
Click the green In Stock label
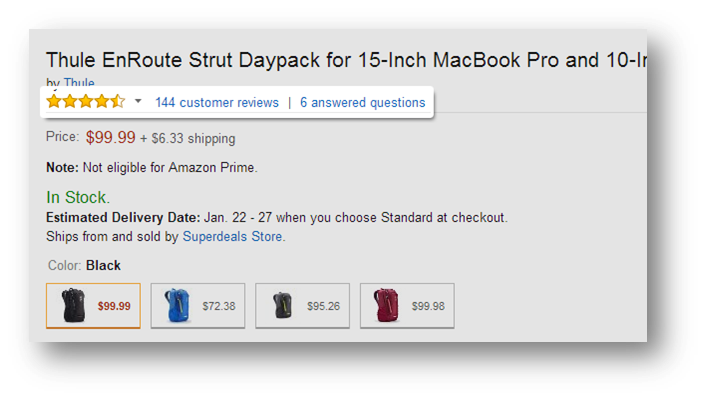click(x=78, y=197)
